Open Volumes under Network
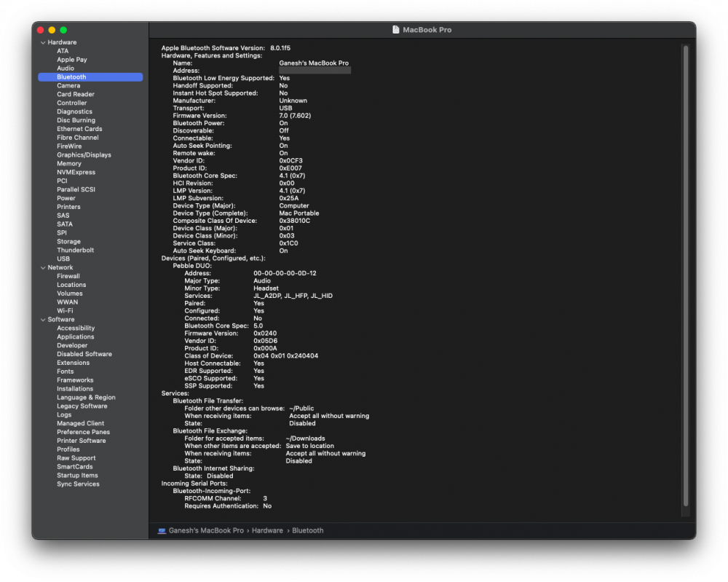The image size is (728, 582). (70, 294)
